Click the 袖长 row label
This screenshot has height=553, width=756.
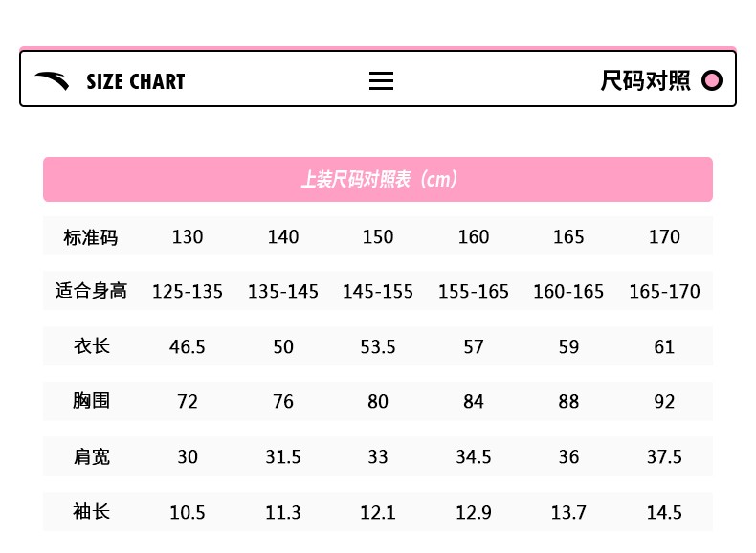click(x=92, y=511)
